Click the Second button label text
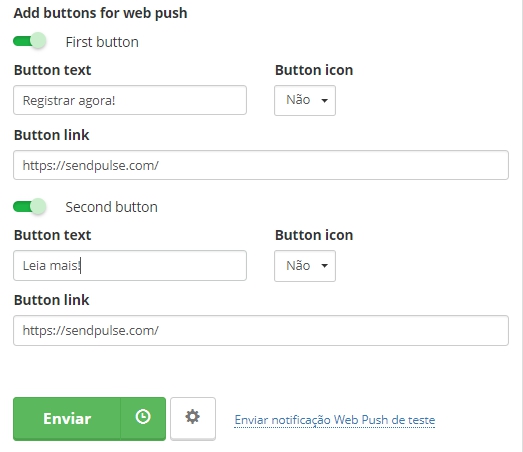Image resolution: width=523 pixels, height=452 pixels. pyautogui.click(x=111, y=207)
